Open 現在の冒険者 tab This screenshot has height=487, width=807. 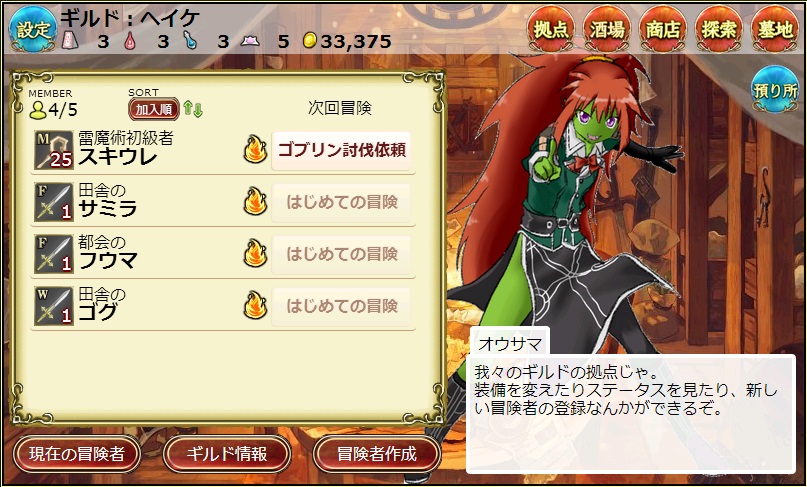(77, 454)
